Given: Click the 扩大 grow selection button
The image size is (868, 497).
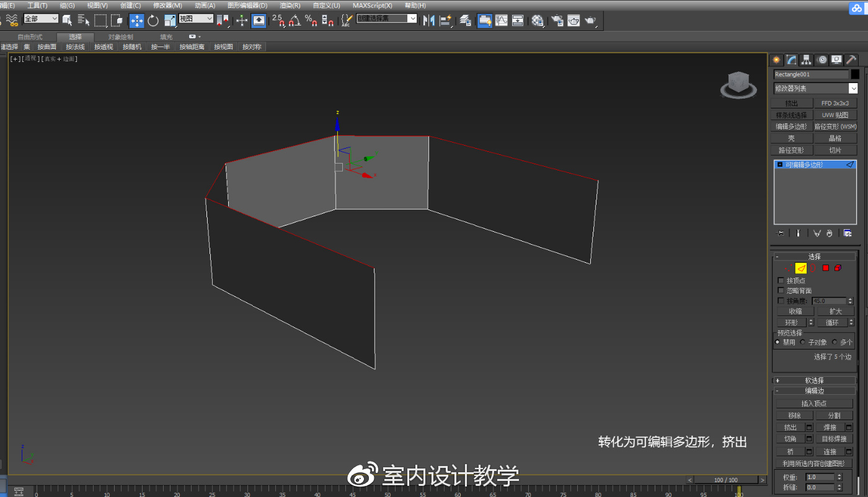Looking at the screenshot, I should click(835, 310).
